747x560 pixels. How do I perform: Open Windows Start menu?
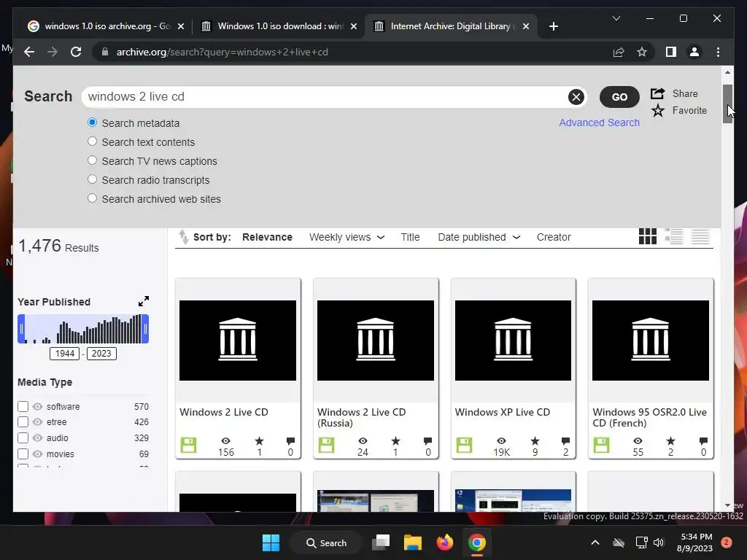[x=271, y=542]
